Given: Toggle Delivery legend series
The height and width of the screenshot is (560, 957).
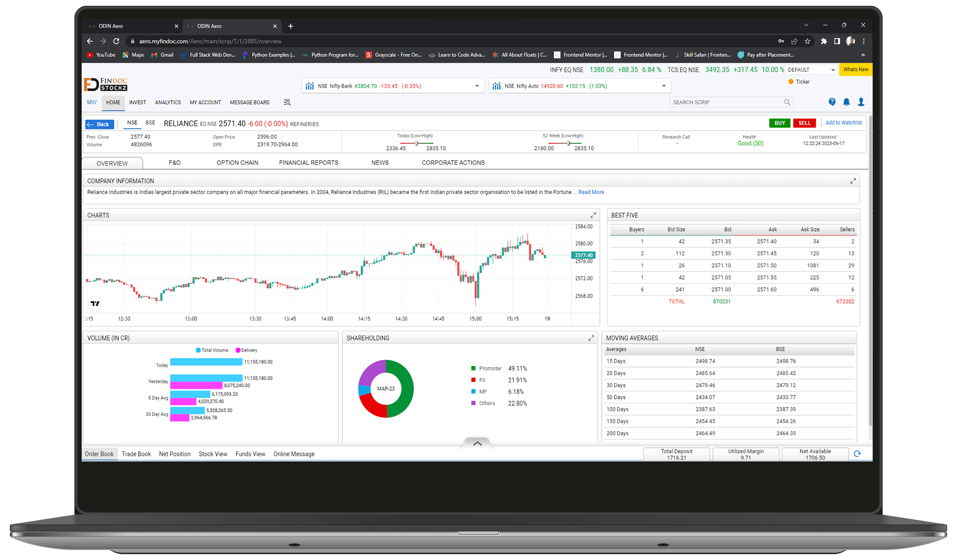Looking at the screenshot, I should pos(246,350).
